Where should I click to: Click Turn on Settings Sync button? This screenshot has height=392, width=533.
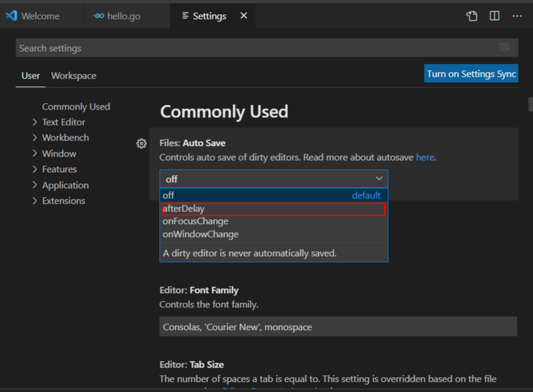pos(471,73)
